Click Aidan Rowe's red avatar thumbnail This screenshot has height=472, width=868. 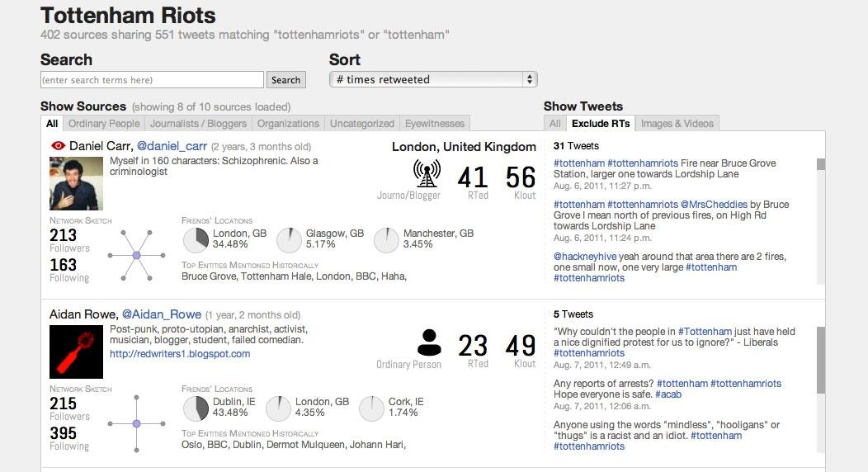pyautogui.click(x=77, y=352)
